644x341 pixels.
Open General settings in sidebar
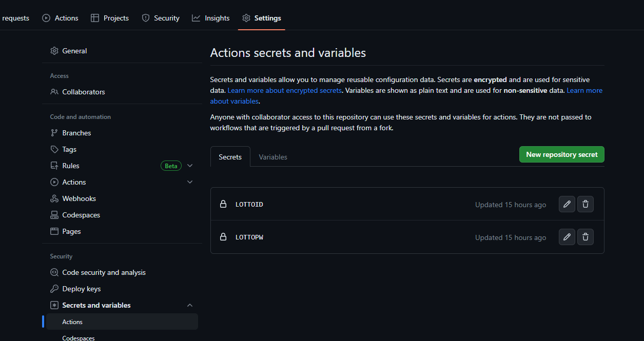click(x=74, y=51)
